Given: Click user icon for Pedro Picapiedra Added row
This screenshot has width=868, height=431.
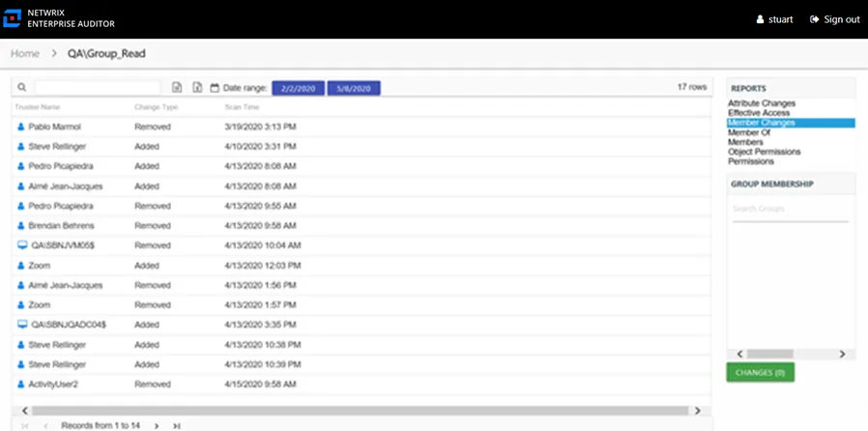Looking at the screenshot, I should coord(21,166).
